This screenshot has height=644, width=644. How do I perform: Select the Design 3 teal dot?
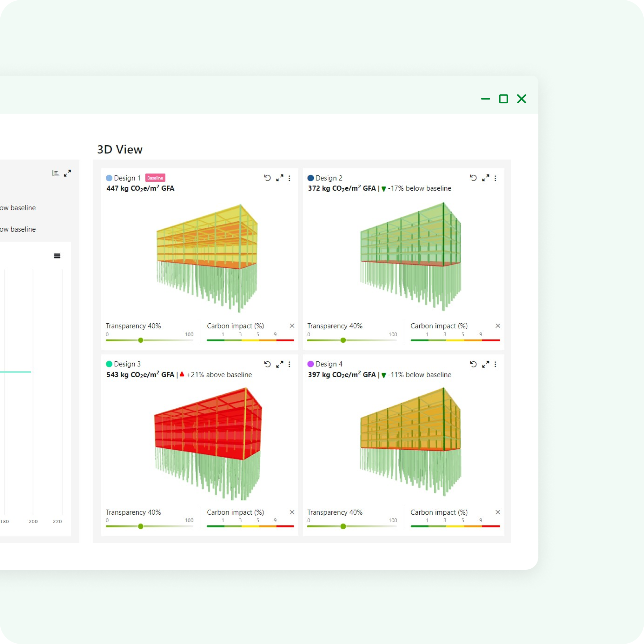pyautogui.click(x=109, y=364)
